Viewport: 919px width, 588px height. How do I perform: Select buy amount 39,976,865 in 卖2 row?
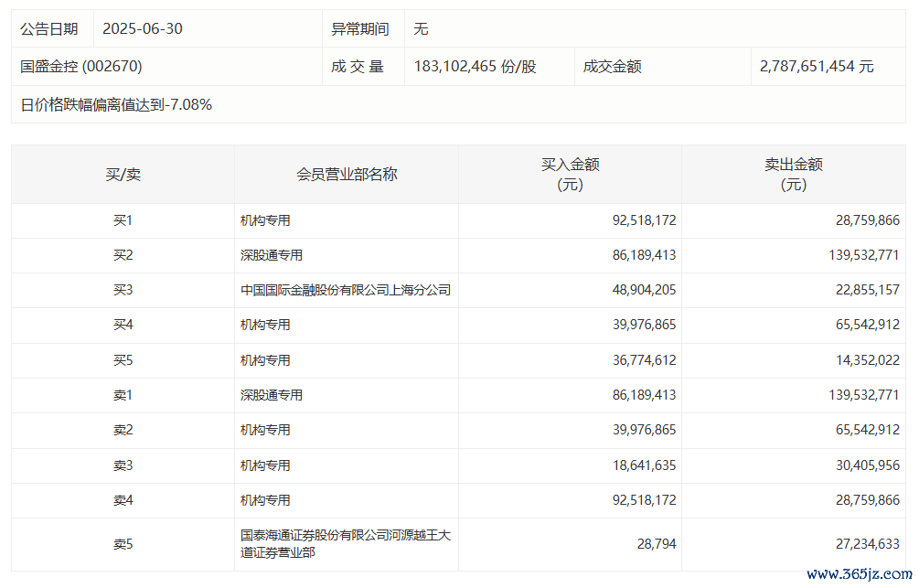click(x=644, y=430)
